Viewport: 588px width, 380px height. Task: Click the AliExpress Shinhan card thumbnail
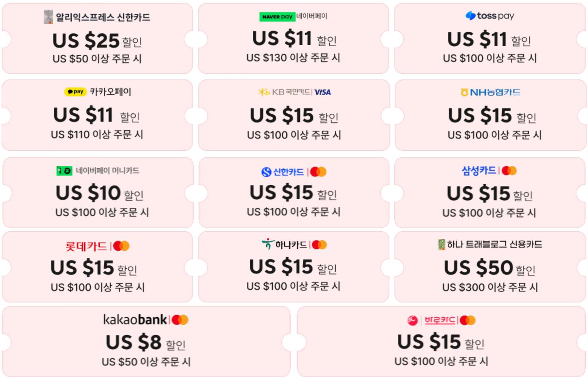coord(48,17)
